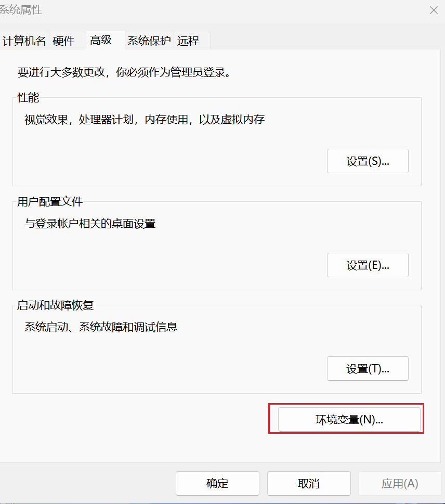Screen dimensions: 445x504
Task: Open the 远程 tab
Action: click(x=192, y=41)
